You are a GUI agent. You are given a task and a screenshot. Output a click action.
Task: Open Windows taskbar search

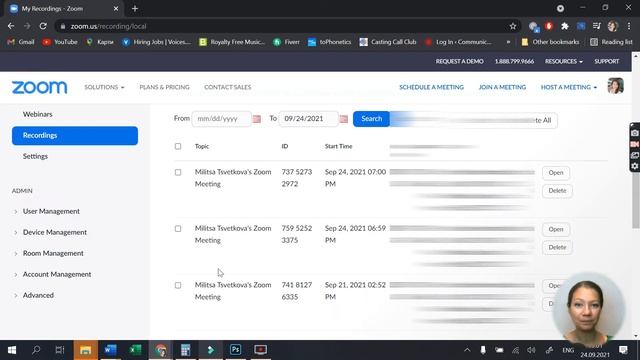(x=36, y=350)
